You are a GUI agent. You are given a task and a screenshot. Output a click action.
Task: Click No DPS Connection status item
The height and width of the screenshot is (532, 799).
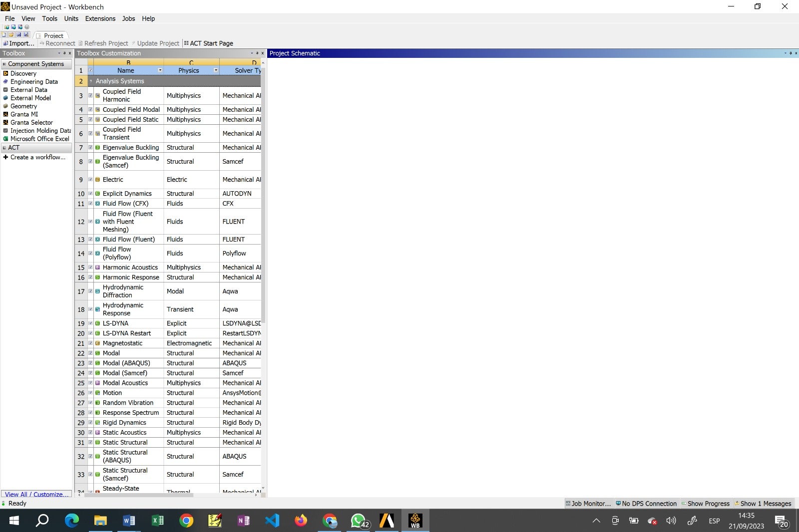click(x=646, y=504)
